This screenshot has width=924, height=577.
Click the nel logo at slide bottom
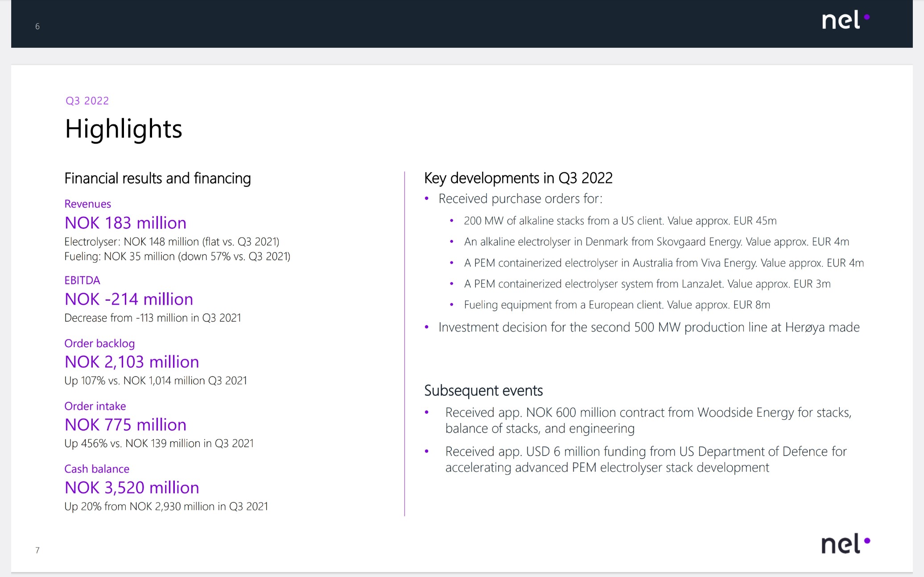(x=845, y=544)
